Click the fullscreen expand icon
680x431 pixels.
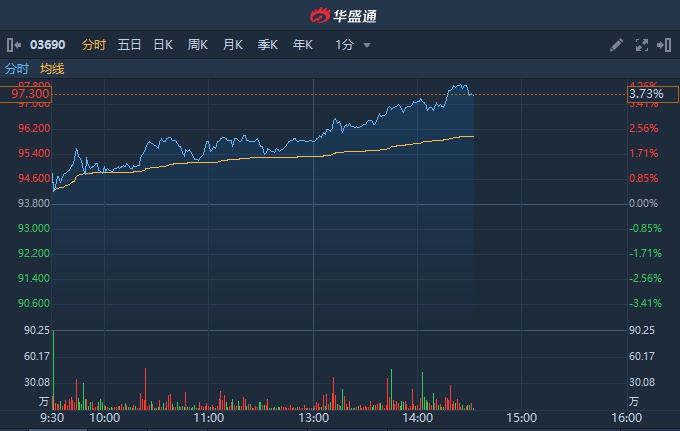tap(642, 45)
